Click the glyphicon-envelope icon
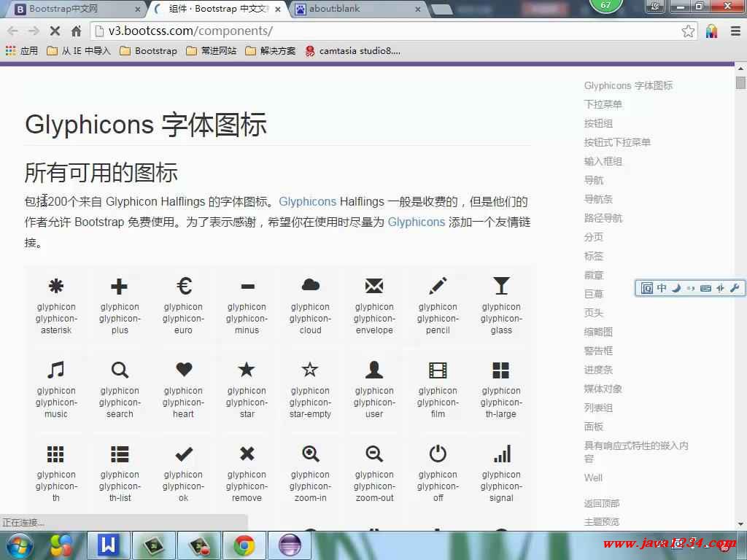Image resolution: width=747 pixels, height=560 pixels. point(374,286)
